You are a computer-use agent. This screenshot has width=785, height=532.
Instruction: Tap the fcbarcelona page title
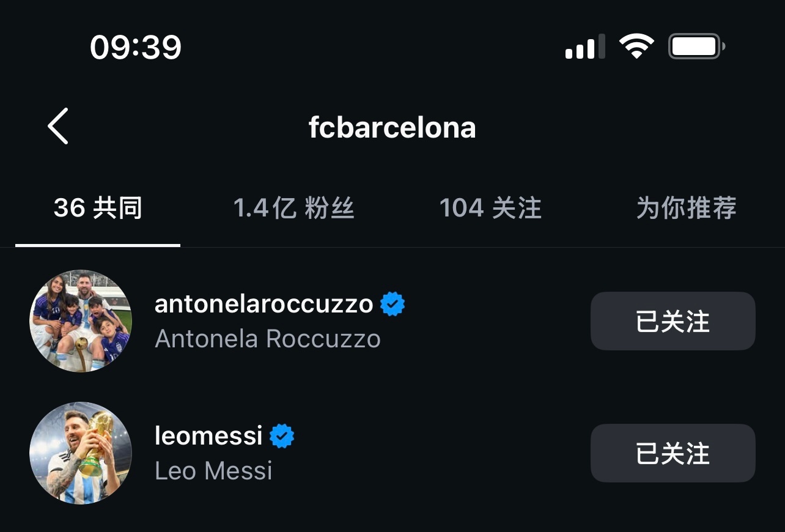(392, 128)
